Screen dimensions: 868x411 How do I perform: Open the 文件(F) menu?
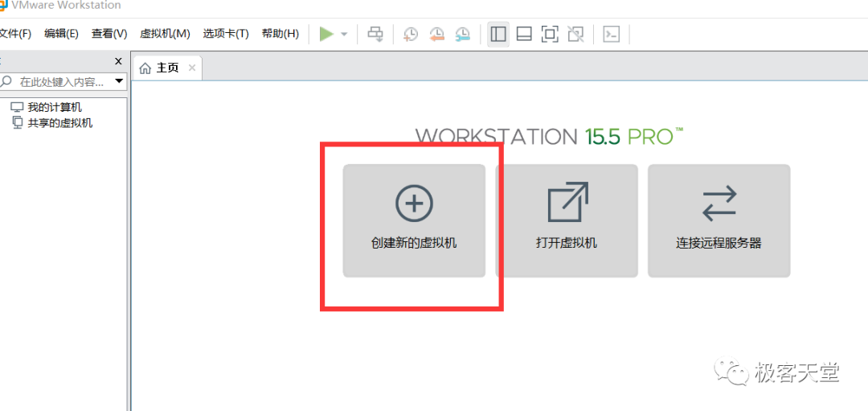[15, 35]
